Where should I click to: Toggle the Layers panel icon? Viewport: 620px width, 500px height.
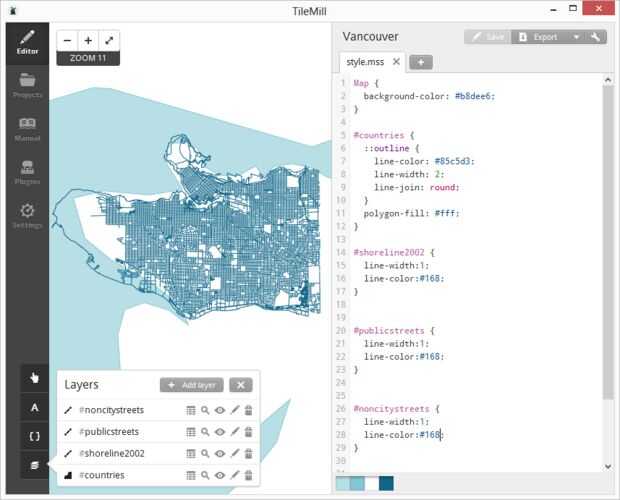point(35,465)
